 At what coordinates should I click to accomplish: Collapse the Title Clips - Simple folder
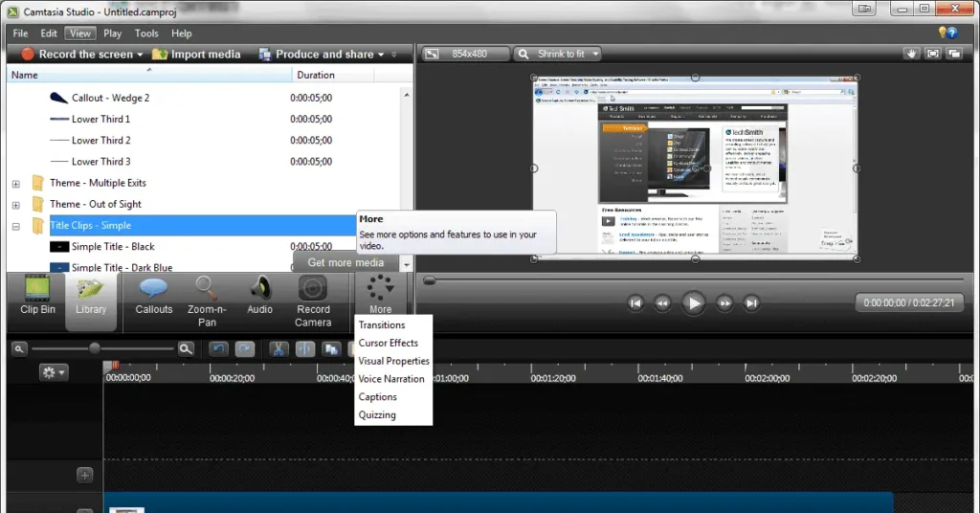(16, 226)
